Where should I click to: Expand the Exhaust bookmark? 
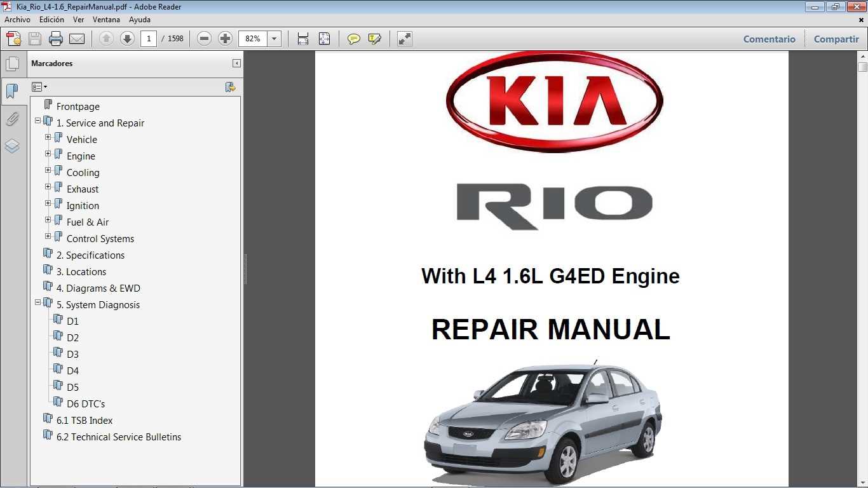coord(48,186)
